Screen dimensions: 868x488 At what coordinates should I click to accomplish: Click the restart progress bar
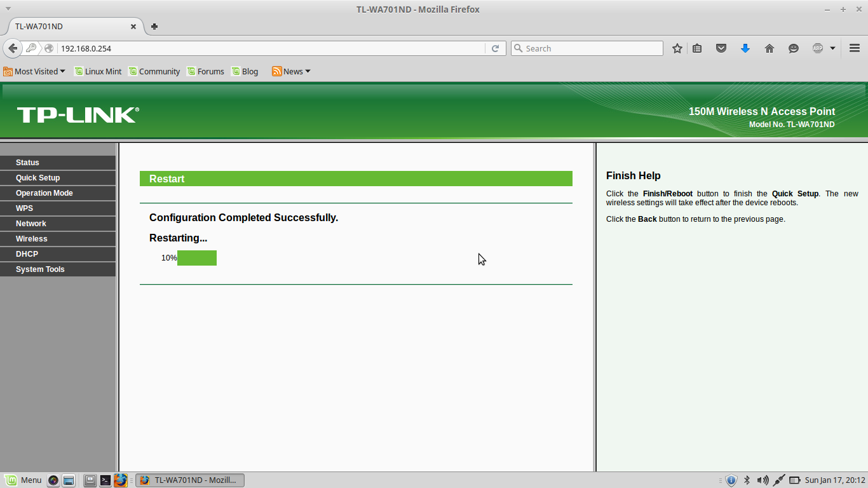coord(197,257)
